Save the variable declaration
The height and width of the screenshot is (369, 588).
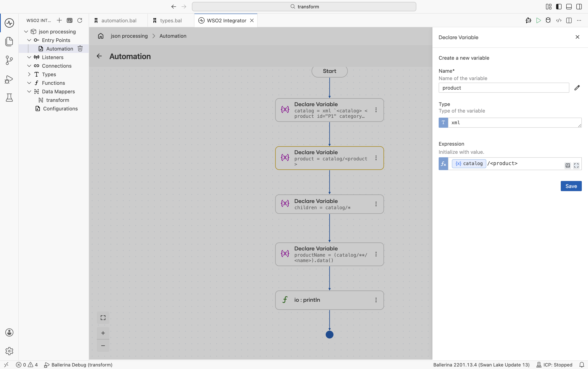(571, 186)
